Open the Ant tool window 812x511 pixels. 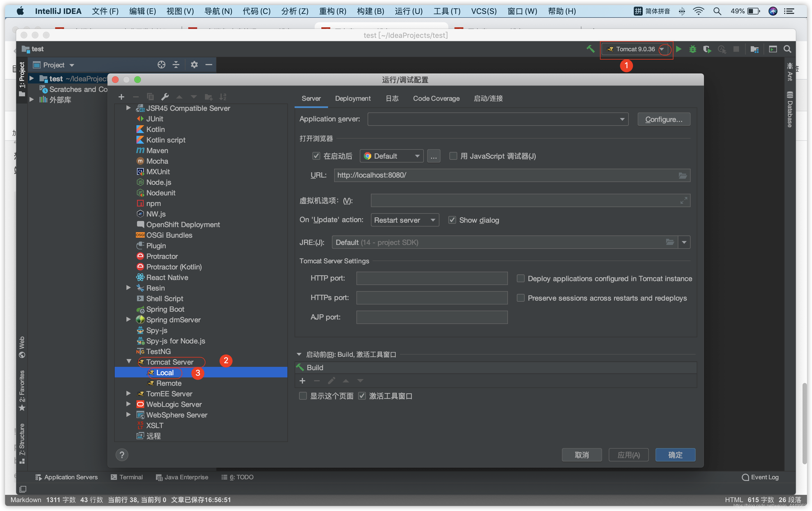pos(790,72)
